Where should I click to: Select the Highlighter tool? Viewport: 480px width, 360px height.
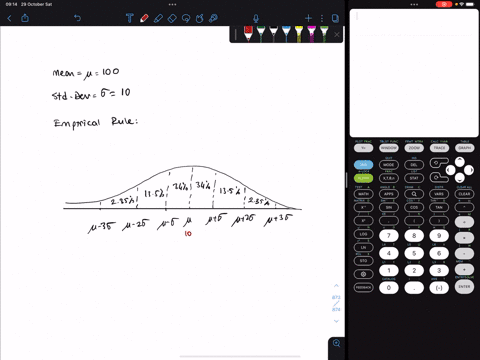point(158,18)
